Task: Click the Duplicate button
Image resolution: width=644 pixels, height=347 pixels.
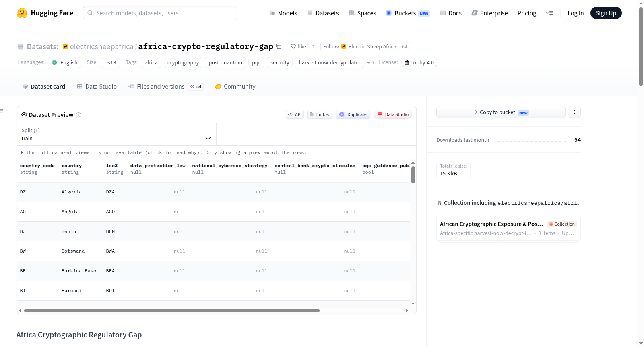Action: [353, 114]
